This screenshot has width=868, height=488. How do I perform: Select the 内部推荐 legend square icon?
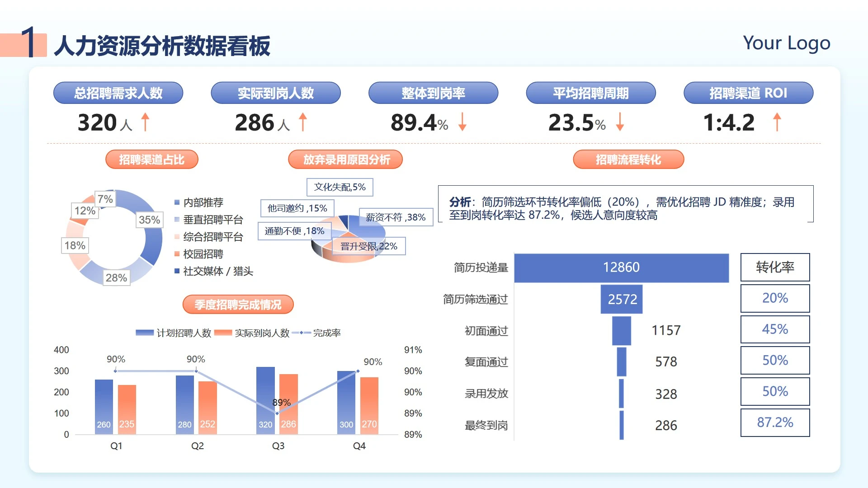click(176, 202)
